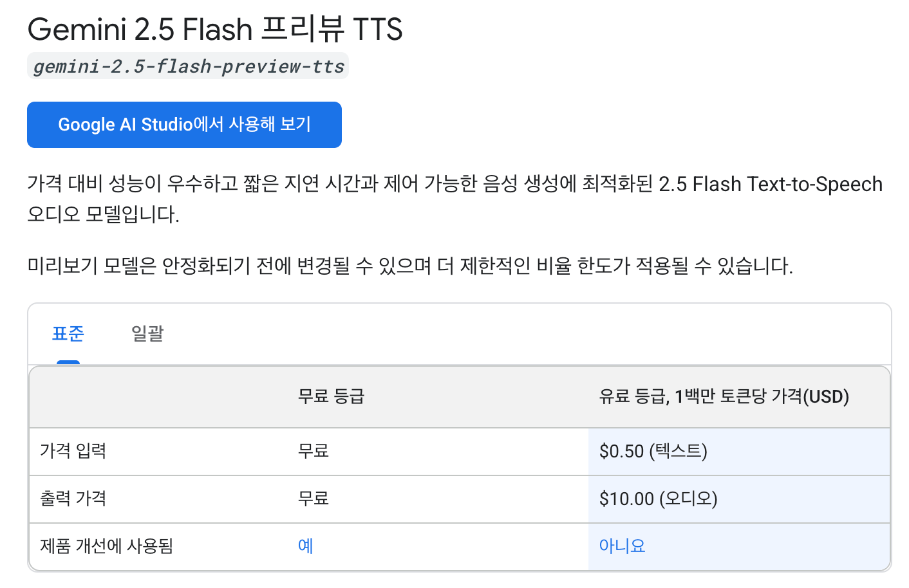Select the 유료 등급 USD price column header
Screen dimensions: 909x588
click(724, 396)
